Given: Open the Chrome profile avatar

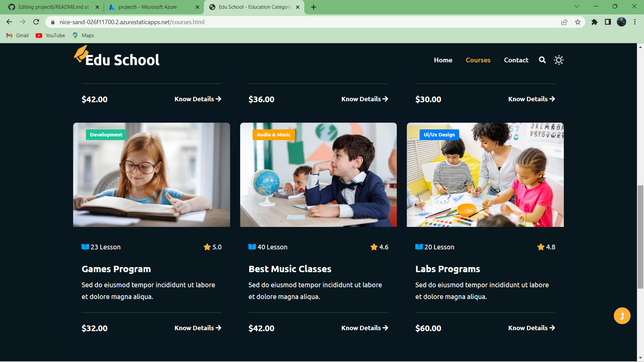Looking at the screenshot, I should (x=621, y=22).
